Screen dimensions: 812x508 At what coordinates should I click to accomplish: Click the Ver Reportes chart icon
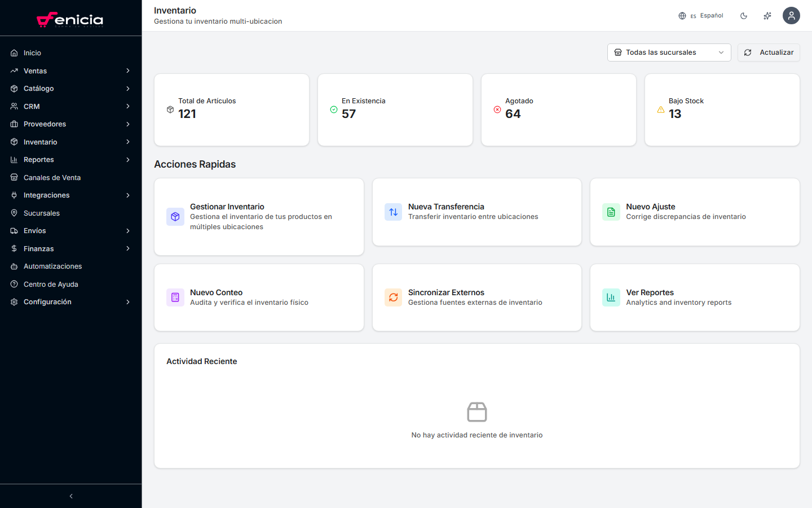click(x=611, y=297)
